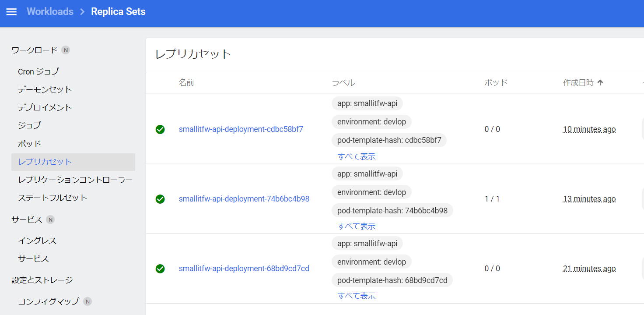
Task: Click the N badge beside ワークロード
Action: point(66,50)
